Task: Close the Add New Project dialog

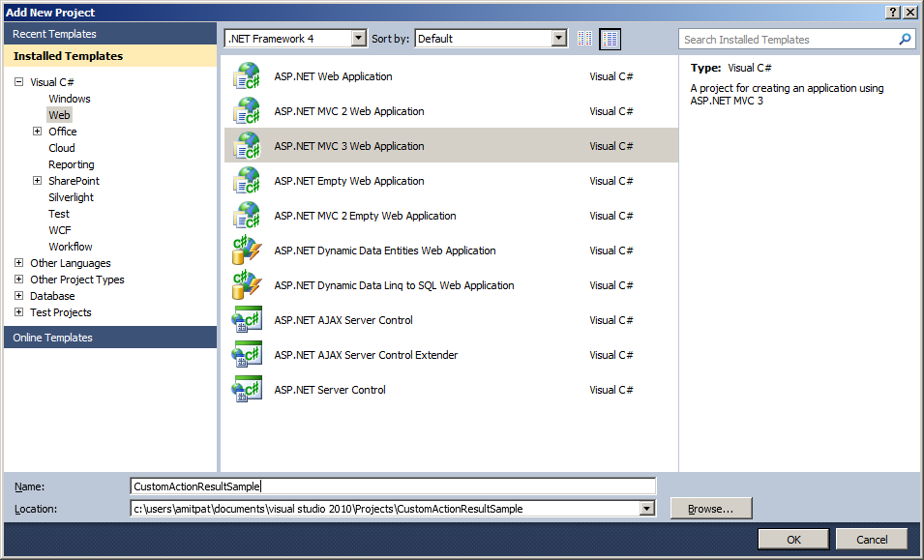Action: (909, 13)
